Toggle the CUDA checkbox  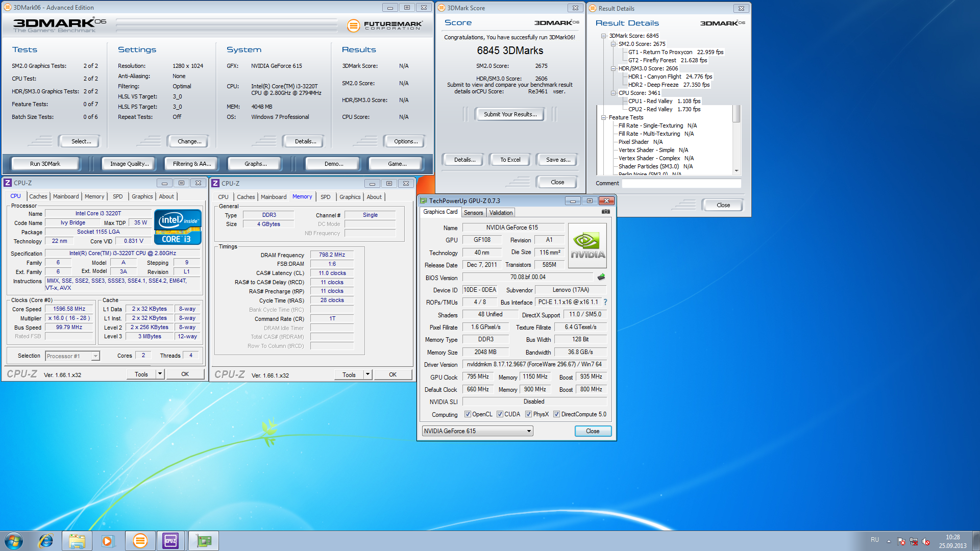(x=500, y=414)
